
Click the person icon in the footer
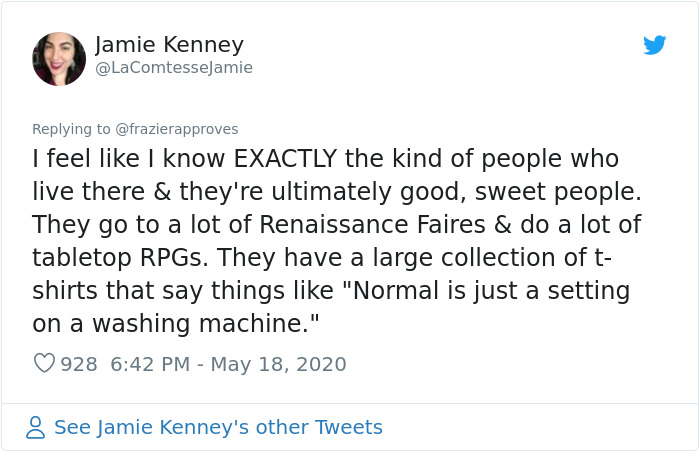coord(36,428)
